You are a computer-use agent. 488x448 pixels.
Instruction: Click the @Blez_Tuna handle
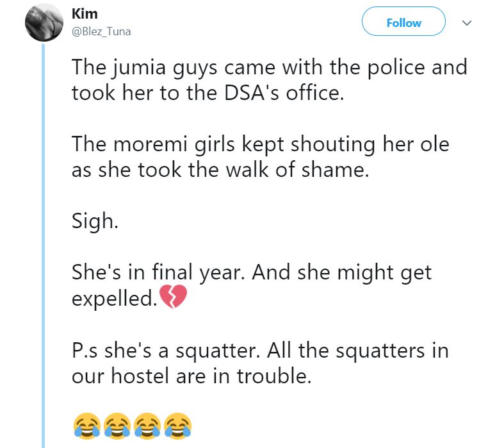(x=101, y=31)
